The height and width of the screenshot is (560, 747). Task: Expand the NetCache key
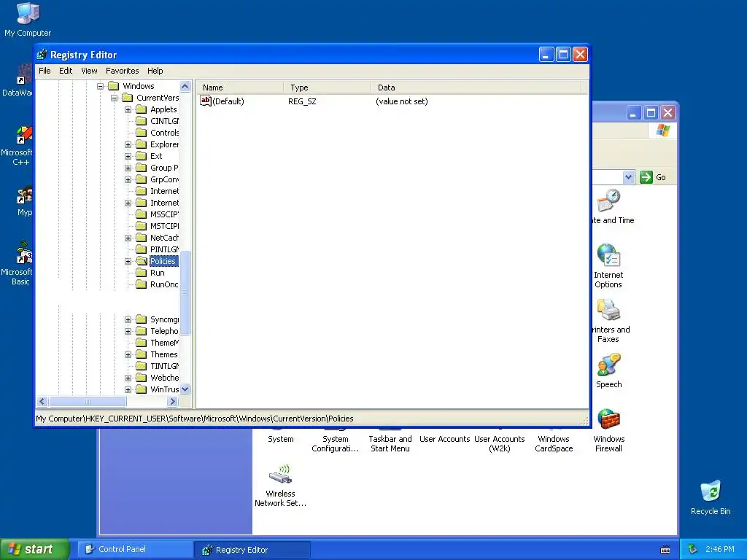click(x=128, y=238)
